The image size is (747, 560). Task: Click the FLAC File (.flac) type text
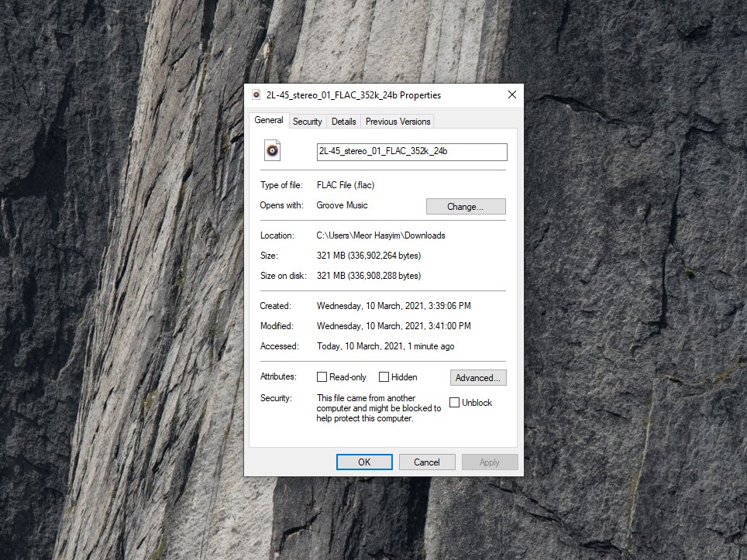(346, 185)
